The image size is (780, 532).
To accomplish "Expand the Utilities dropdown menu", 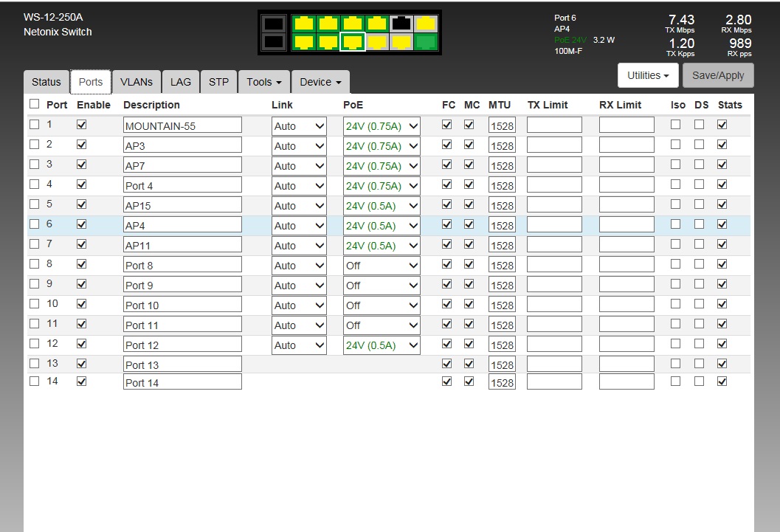I will coord(648,75).
